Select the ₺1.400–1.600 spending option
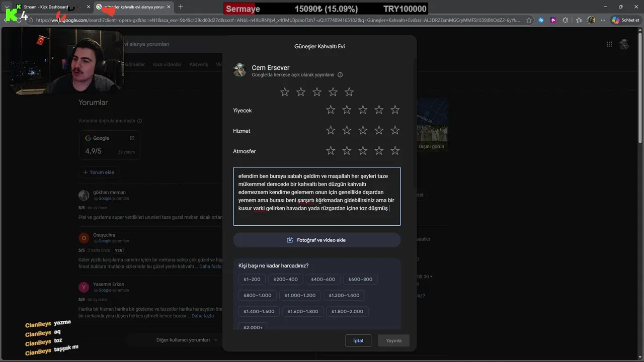 [259, 311]
